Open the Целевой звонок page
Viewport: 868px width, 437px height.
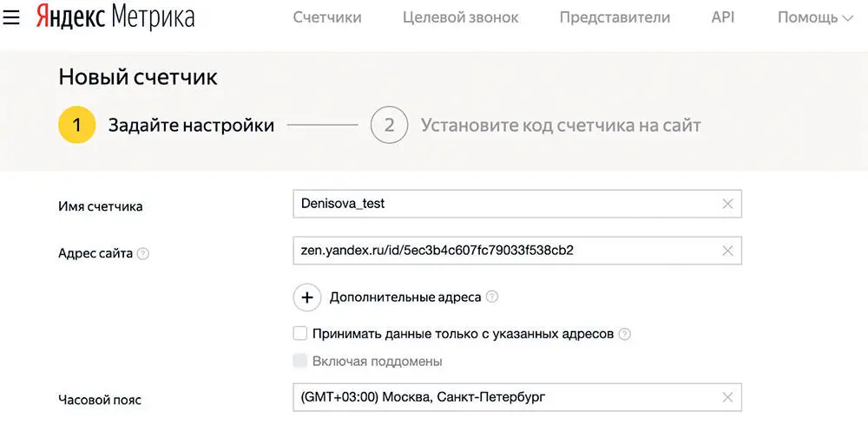pos(461,17)
